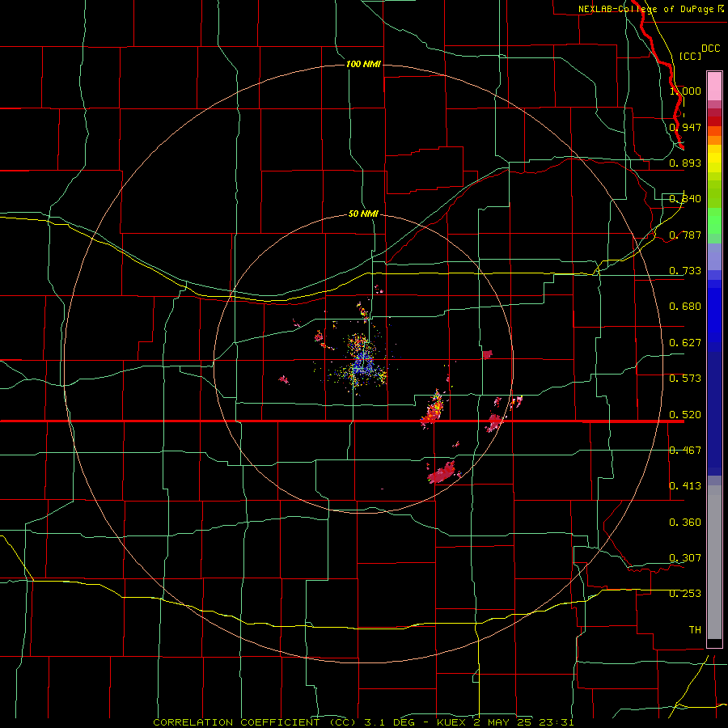
Task: Select the 0.680 scale value
Action: click(685, 307)
